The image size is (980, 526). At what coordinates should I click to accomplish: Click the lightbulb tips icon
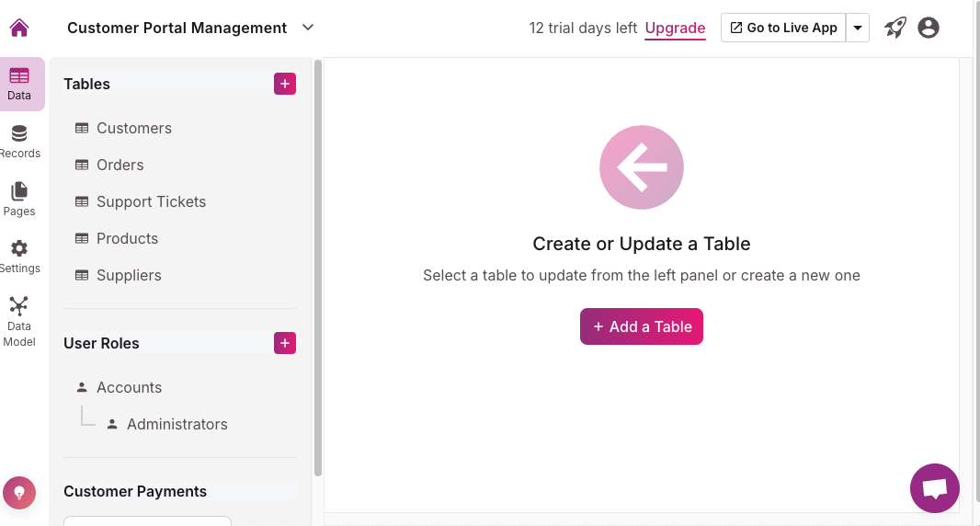19,493
